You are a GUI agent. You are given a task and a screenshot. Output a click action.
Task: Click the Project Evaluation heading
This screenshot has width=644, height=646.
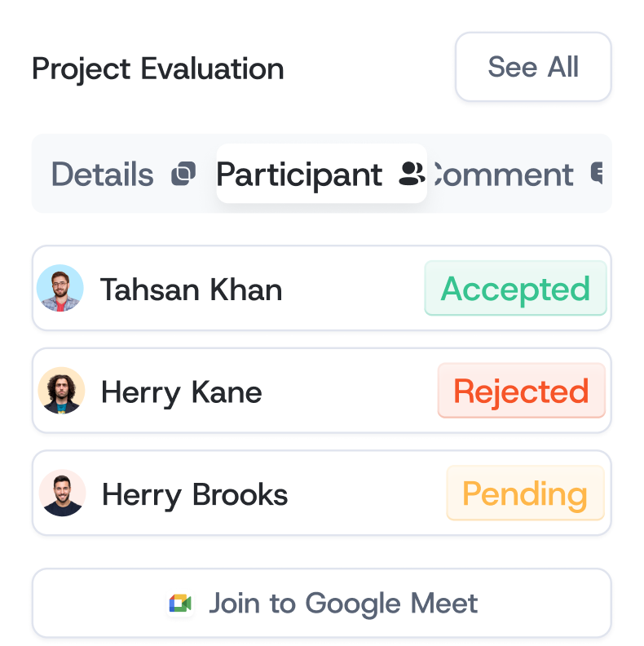click(158, 69)
